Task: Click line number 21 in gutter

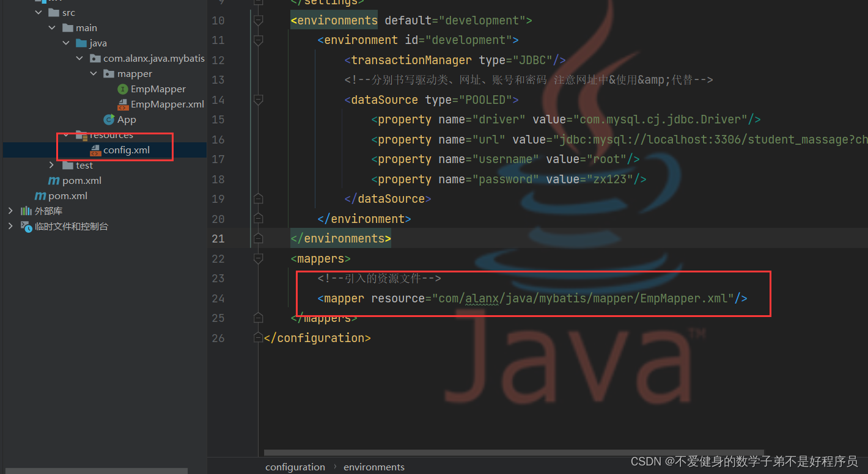Action: 218,239
